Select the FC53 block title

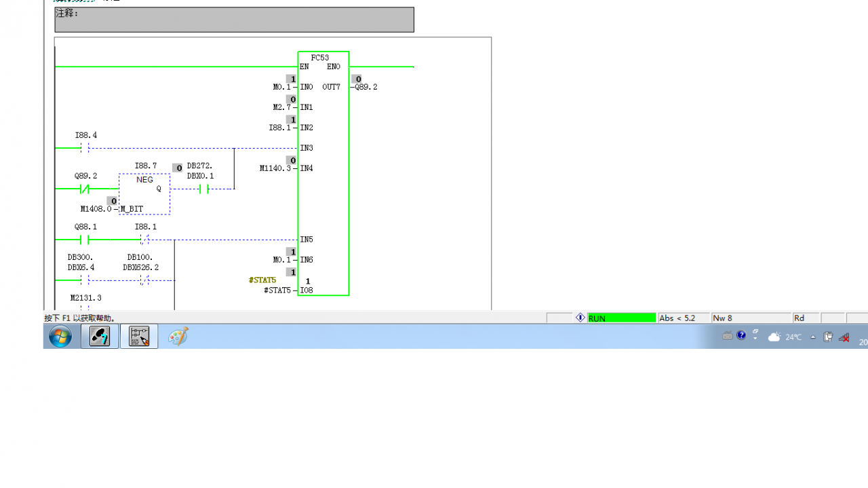point(320,58)
